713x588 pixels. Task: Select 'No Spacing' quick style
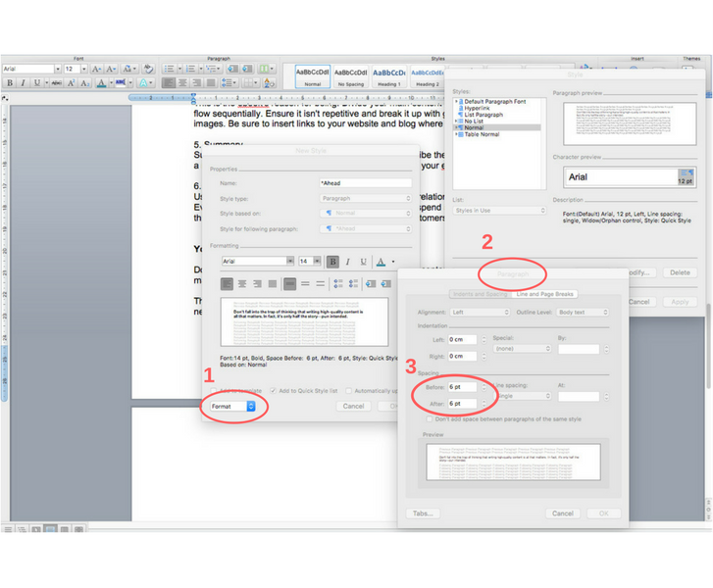(x=350, y=76)
